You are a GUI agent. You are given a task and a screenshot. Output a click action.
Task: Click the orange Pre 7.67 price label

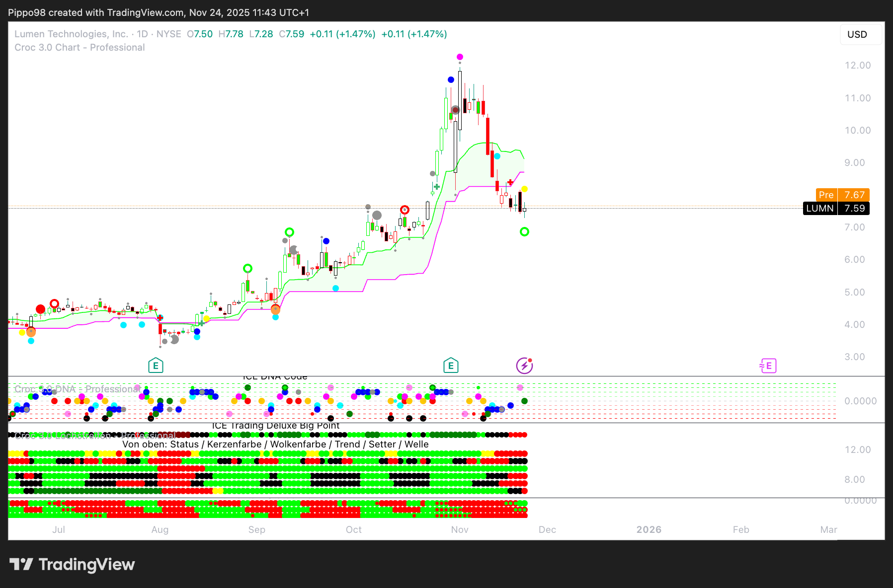842,195
